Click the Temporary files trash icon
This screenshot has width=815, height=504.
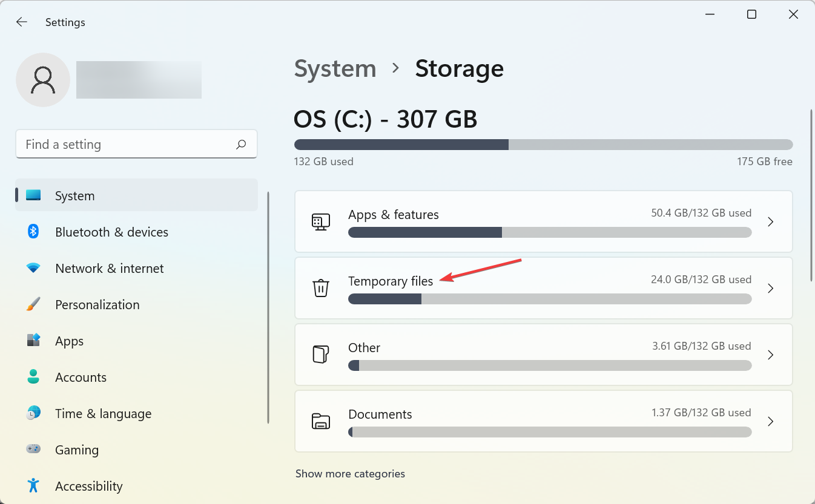tap(320, 288)
